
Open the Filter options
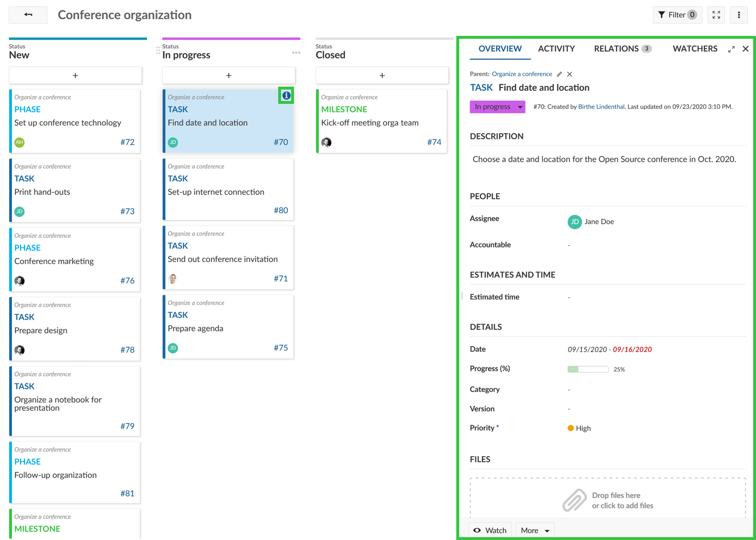click(677, 15)
